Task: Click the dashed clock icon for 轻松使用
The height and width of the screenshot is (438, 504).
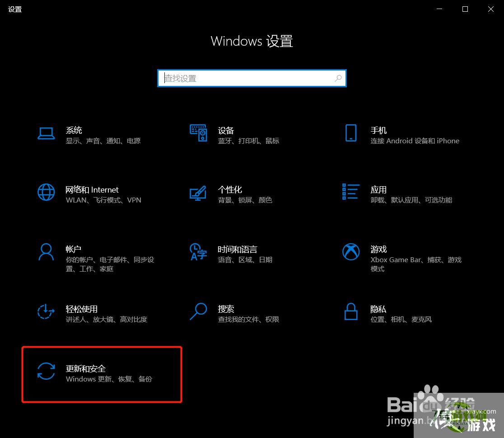Action: (x=46, y=311)
